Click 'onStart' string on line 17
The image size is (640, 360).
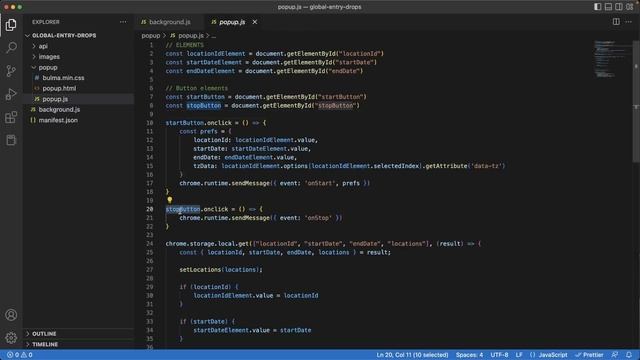click(x=319, y=183)
